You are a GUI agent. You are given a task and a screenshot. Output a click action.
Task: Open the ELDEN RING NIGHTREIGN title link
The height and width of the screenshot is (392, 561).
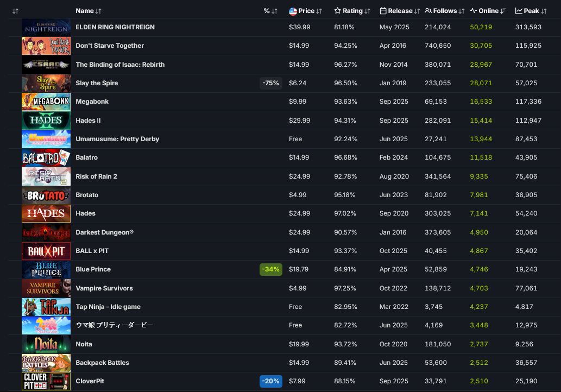click(115, 27)
